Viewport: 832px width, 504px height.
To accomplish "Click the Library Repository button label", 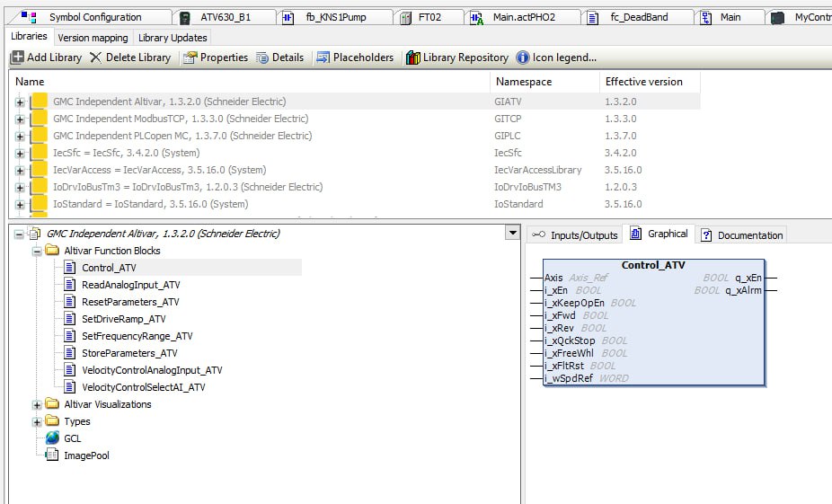I will (x=465, y=57).
